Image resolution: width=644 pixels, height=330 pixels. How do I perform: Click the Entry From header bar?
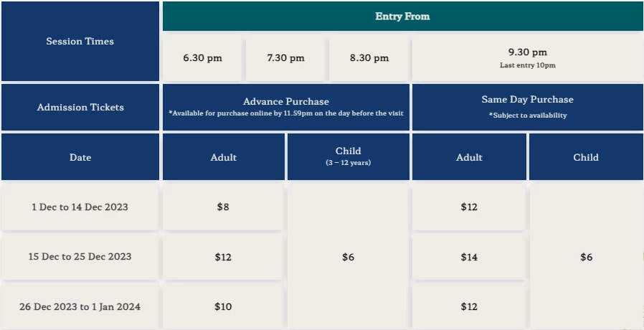pos(402,16)
